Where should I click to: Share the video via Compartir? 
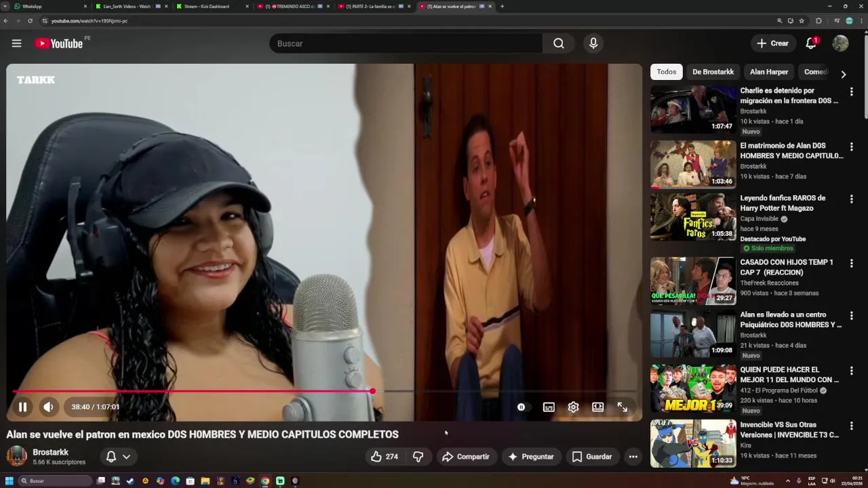click(466, 457)
